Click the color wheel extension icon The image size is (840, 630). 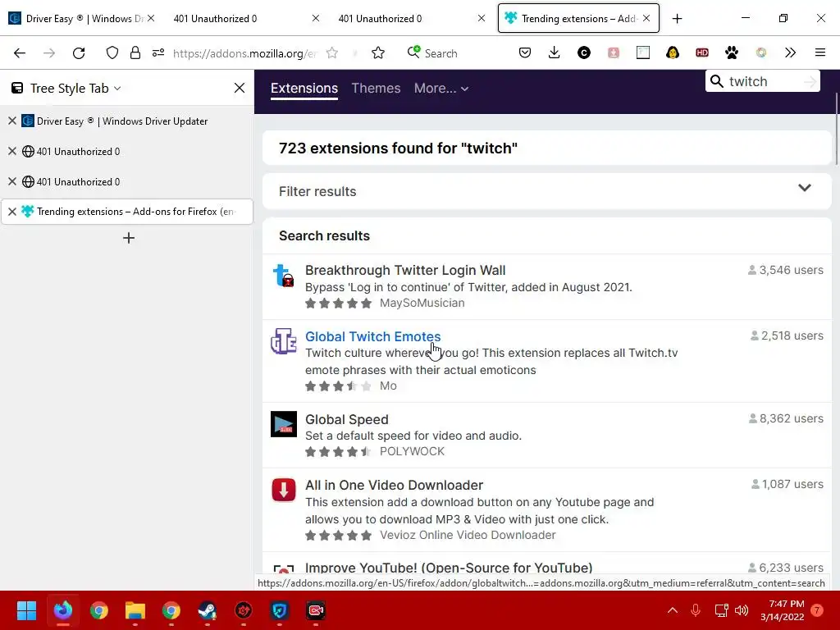click(x=760, y=52)
